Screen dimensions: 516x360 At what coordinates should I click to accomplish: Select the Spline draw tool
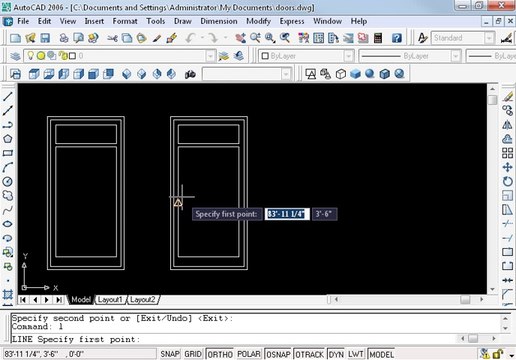coord(8,210)
